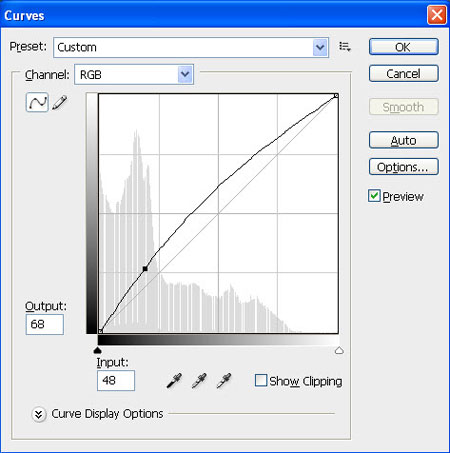
Task: Select the top-right curve endpoint
Action: pos(336,96)
